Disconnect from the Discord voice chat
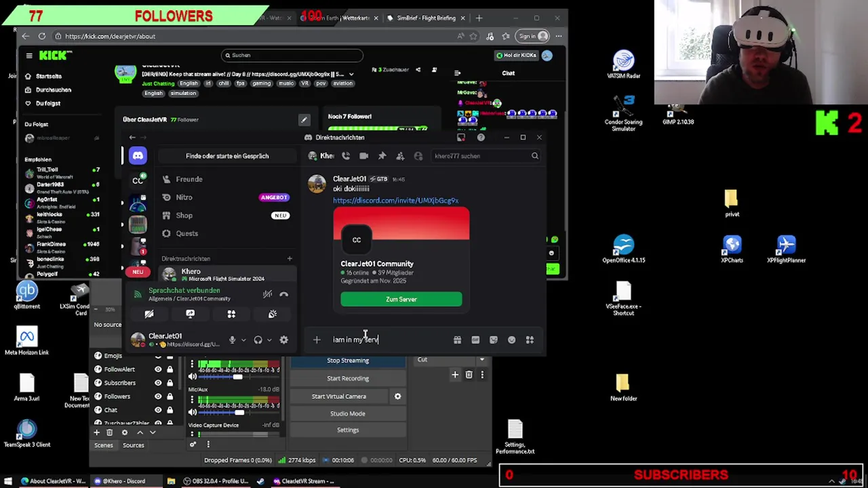 pos(284,294)
